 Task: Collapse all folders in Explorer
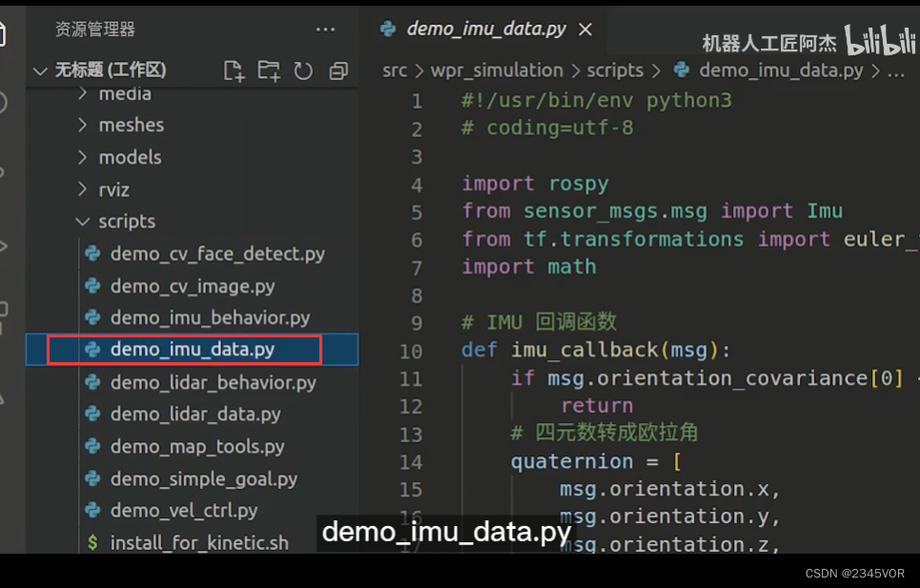click(x=337, y=70)
